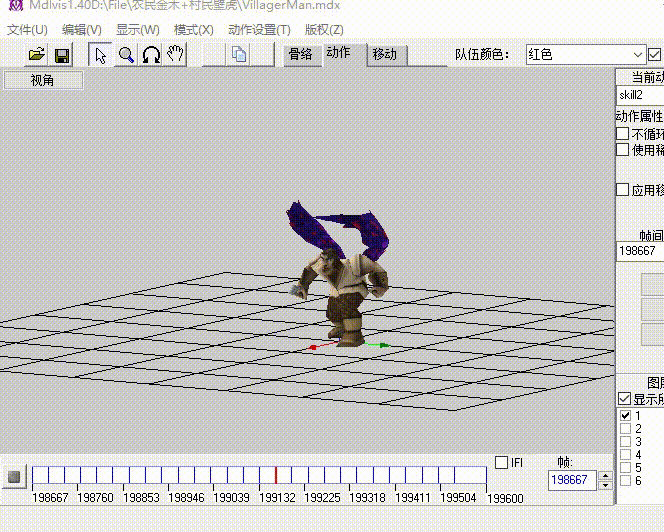Toggle layer 5 checkbox
The image size is (664, 532).
[x=625, y=468]
